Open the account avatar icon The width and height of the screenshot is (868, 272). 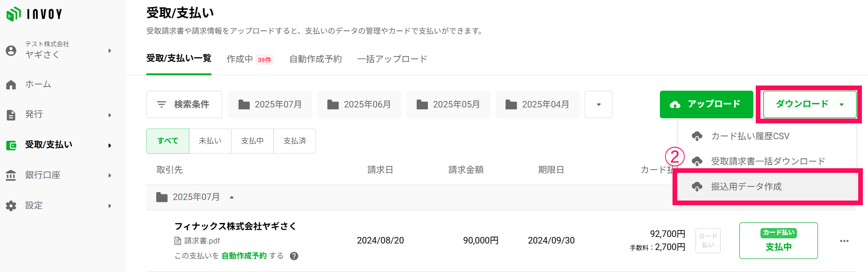pyautogui.click(x=11, y=50)
